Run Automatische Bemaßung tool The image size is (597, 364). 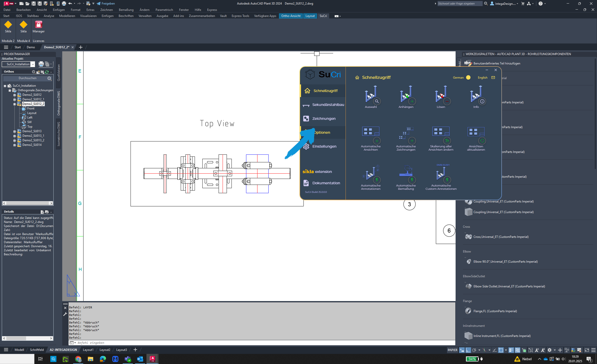(x=406, y=177)
